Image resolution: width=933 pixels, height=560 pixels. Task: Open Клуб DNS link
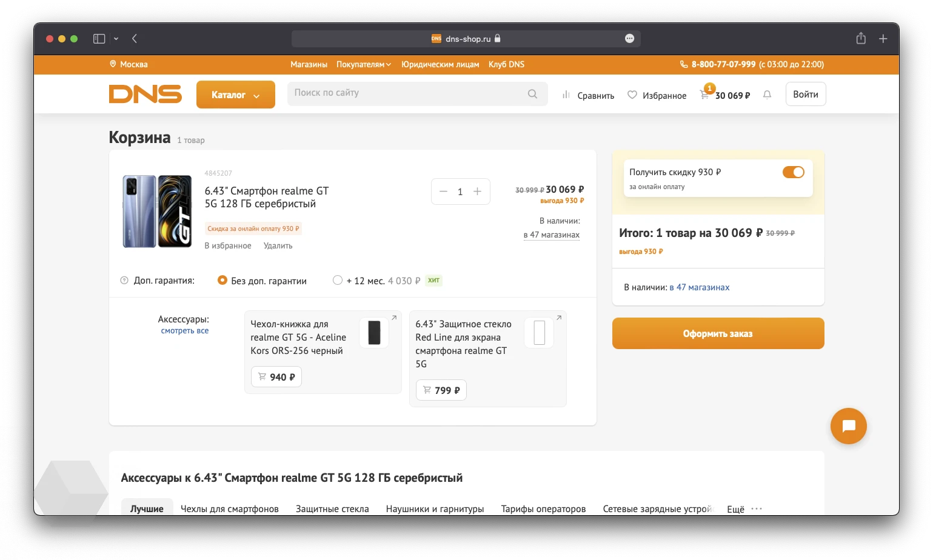tap(506, 64)
